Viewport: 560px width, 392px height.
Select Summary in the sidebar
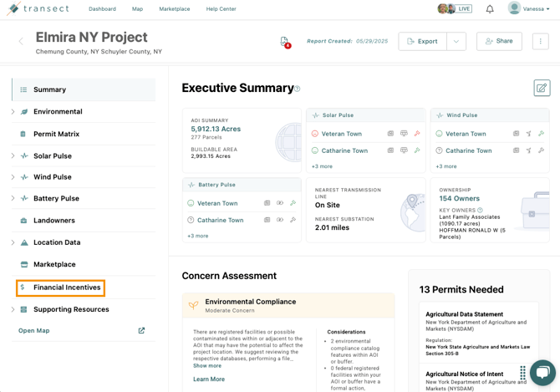click(x=84, y=89)
